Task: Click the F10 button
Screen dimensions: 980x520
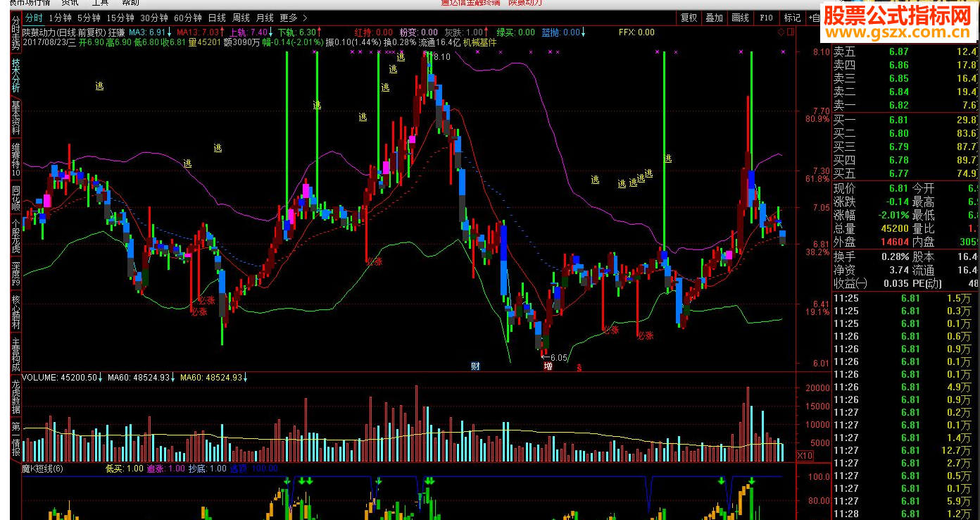Action: (x=766, y=18)
